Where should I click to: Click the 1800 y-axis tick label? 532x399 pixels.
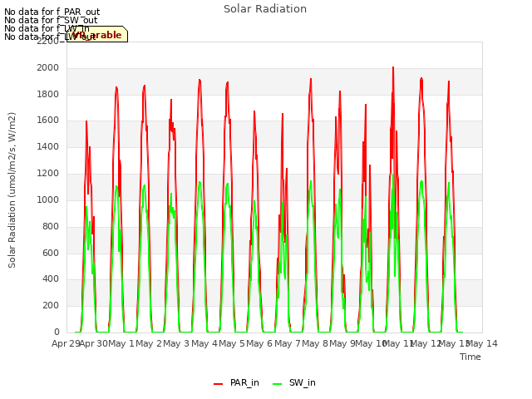pos(48,94)
